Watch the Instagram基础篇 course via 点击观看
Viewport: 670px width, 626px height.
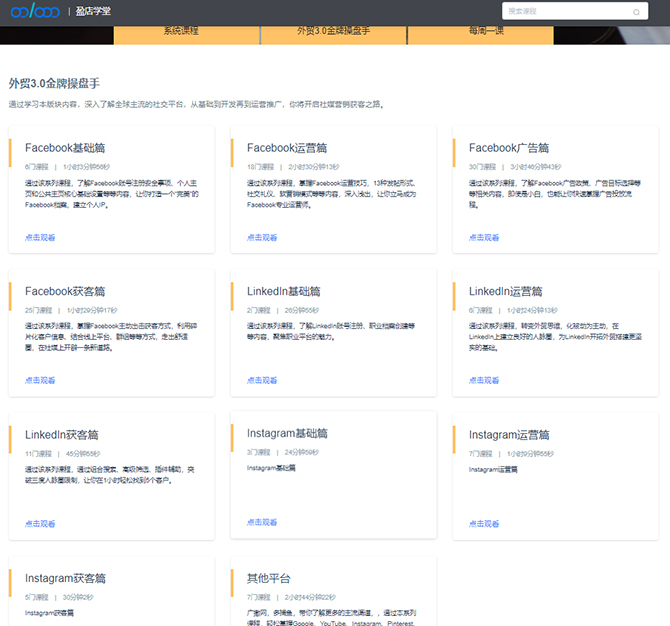[x=262, y=522]
